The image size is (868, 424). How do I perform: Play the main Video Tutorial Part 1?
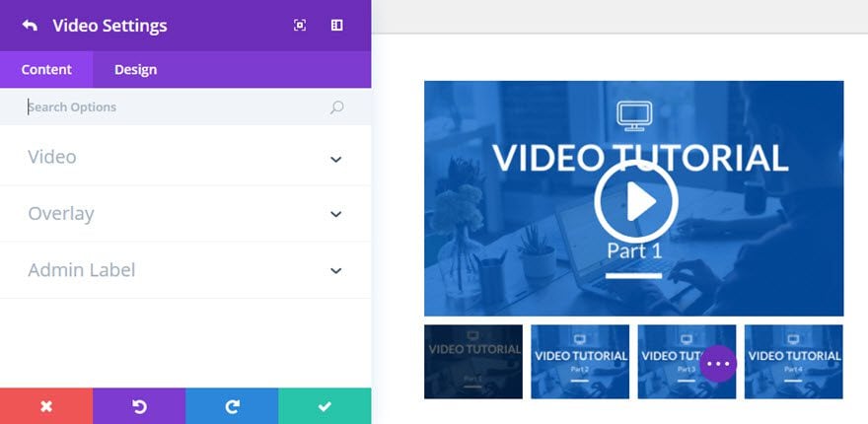636,201
